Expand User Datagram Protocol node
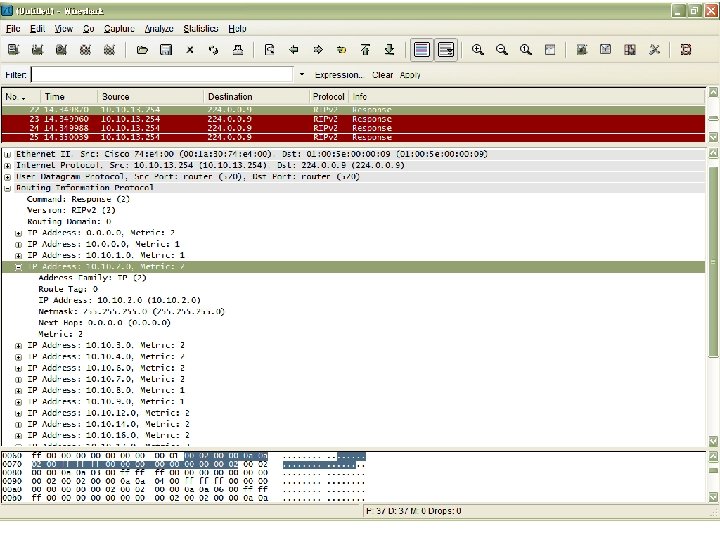The height and width of the screenshot is (540, 720). click(7, 177)
